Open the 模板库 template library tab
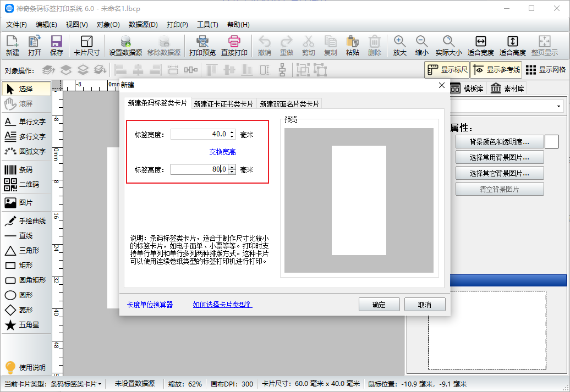570x392 pixels. (468, 89)
